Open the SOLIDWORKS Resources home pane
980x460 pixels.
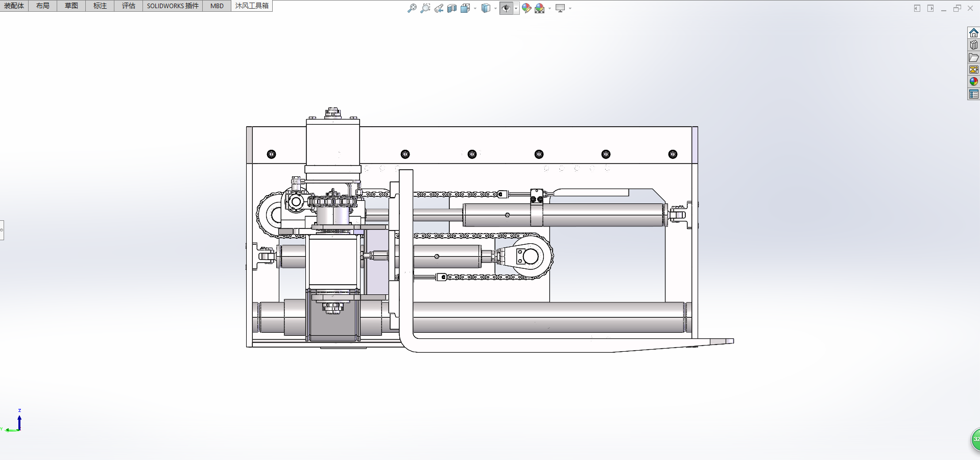click(974, 33)
